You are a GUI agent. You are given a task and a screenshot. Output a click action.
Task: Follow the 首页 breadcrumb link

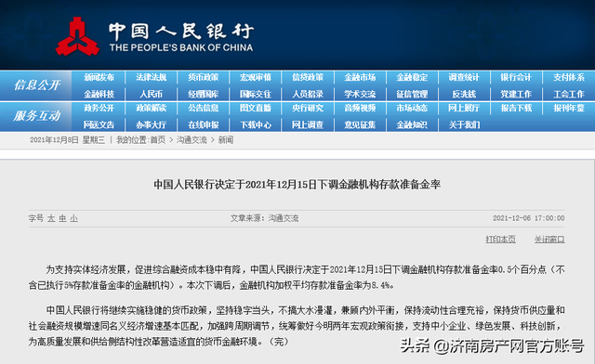point(158,140)
